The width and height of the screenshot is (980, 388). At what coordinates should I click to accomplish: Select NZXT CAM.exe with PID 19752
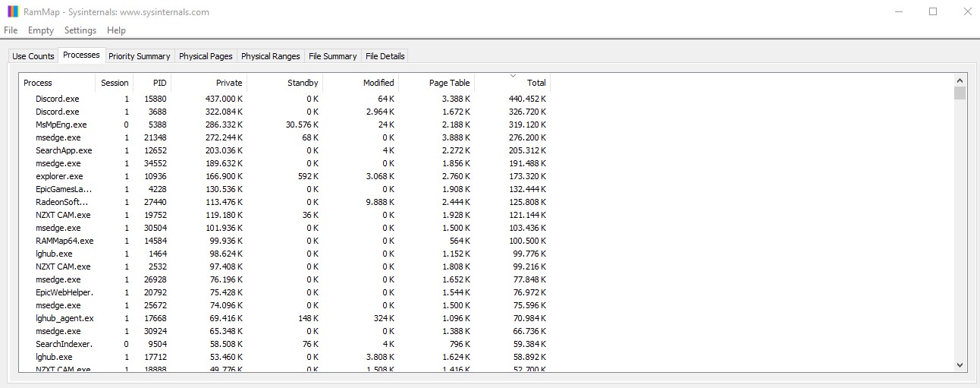[285, 215]
